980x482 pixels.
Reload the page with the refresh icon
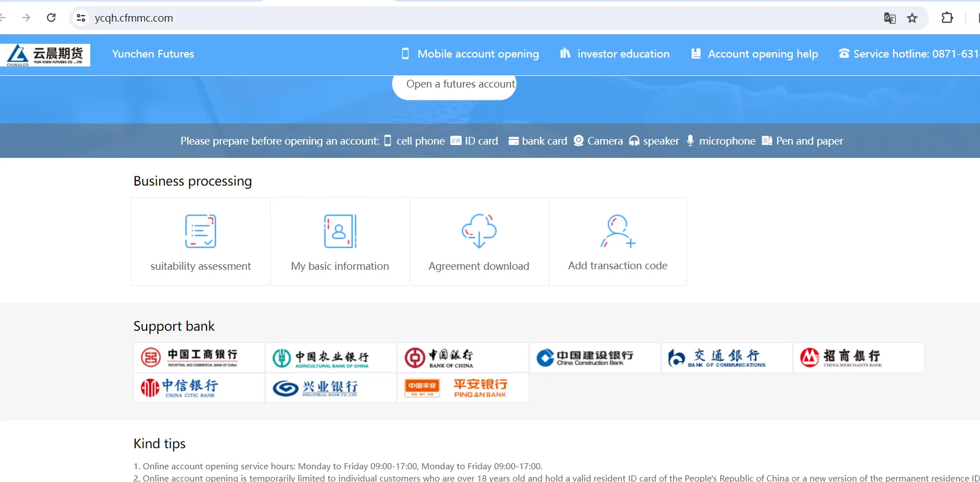point(51,18)
